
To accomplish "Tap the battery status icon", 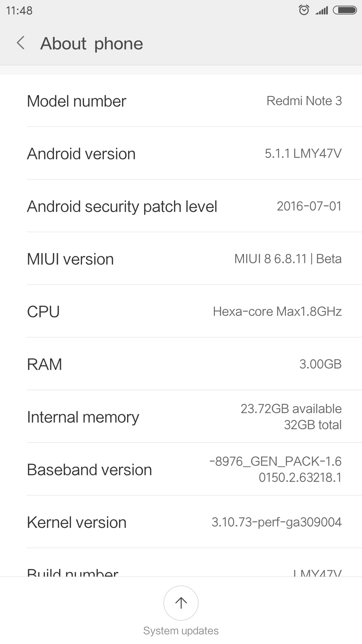I will 345,10.
